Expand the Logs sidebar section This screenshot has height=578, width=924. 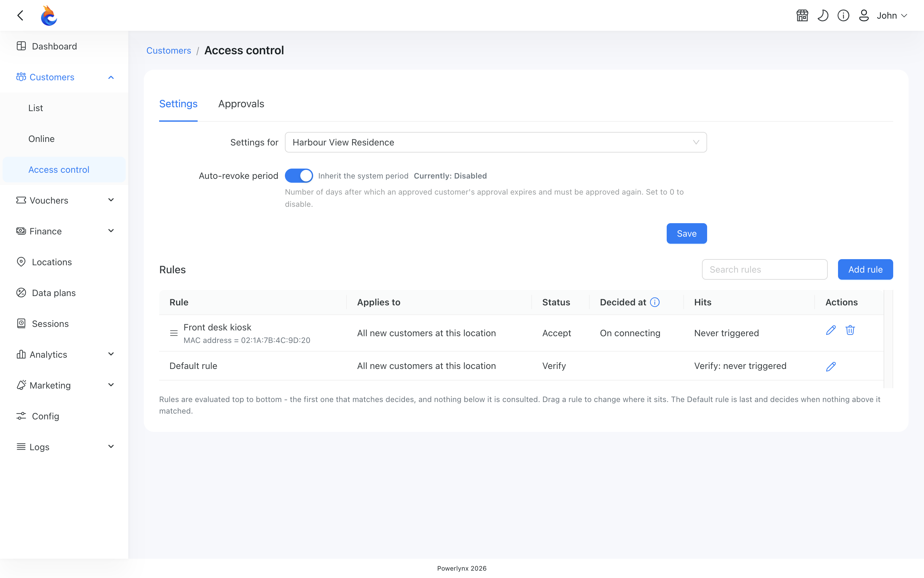coord(64,447)
